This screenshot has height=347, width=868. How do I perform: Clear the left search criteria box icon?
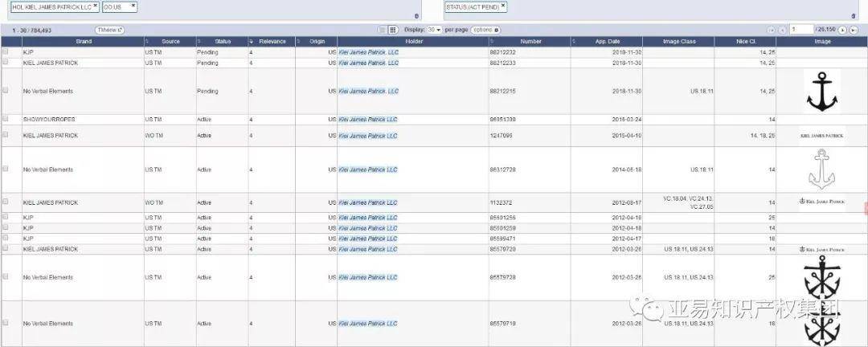point(417,17)
